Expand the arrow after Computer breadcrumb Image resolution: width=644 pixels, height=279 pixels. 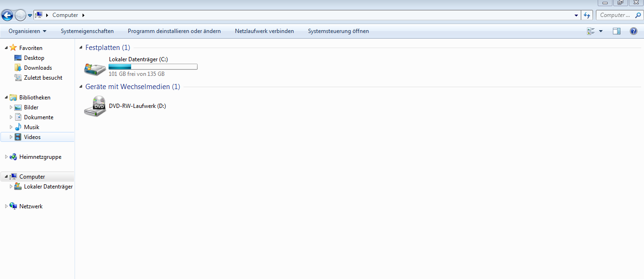coord(84,15)
